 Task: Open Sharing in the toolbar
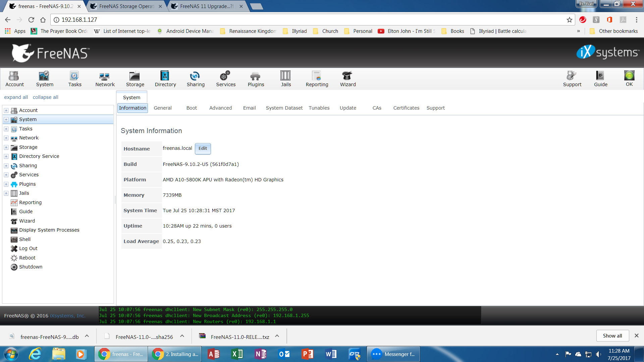[x=196, y=79]
